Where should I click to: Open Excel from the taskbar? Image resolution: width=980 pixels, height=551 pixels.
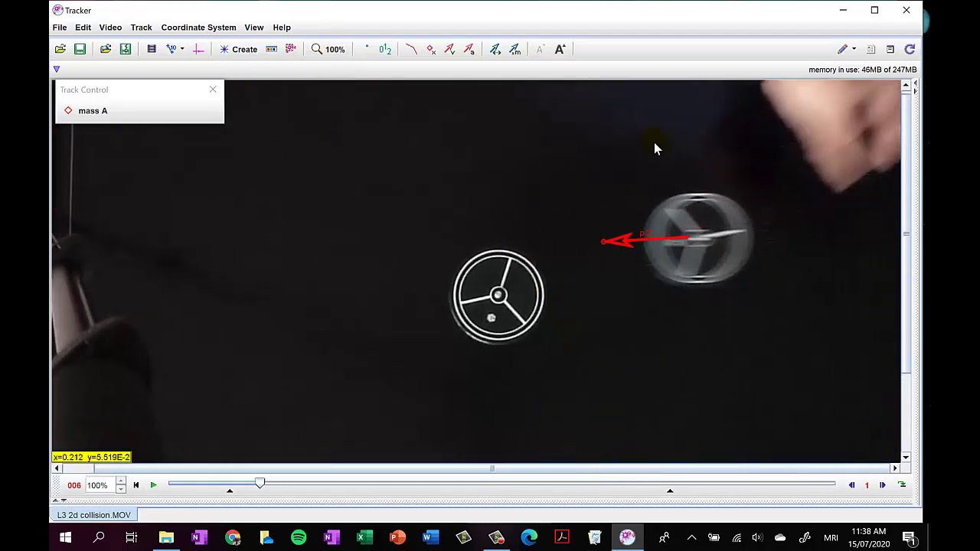click(x=365, y=538)
